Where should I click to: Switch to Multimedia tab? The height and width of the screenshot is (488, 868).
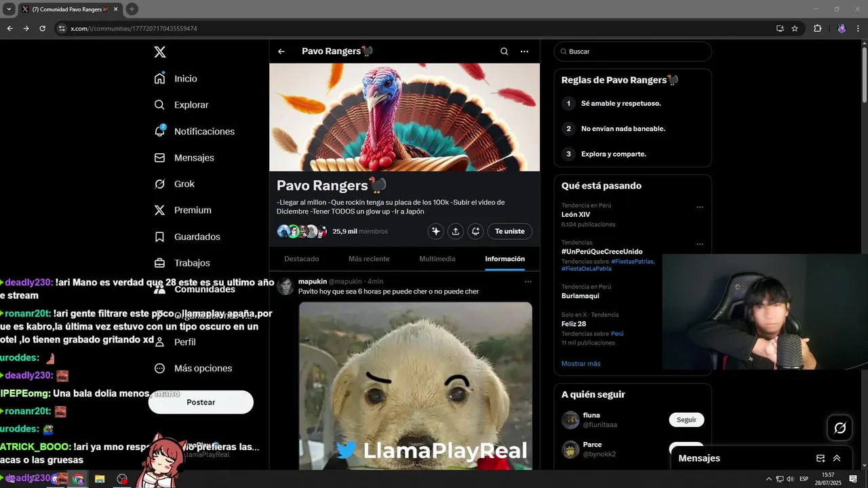437,259
